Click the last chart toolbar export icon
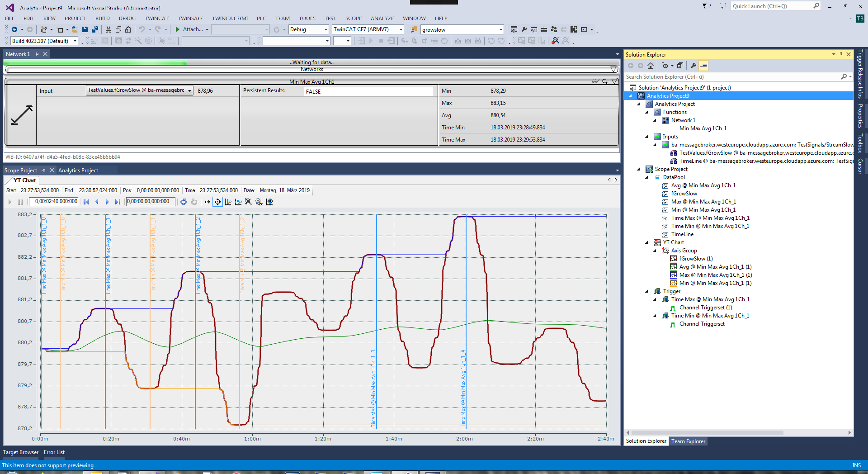The image size is (868, 474). point(269,202)
